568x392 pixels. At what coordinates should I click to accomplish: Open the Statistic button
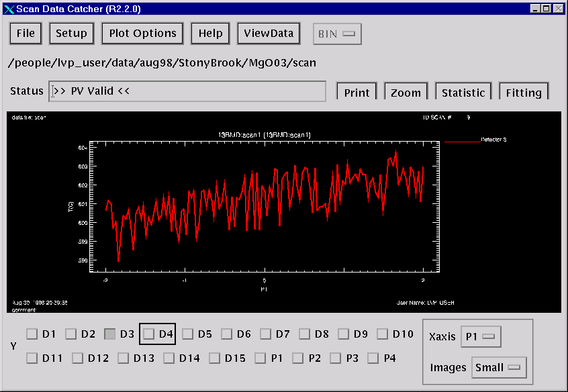[x=463, y=93]
